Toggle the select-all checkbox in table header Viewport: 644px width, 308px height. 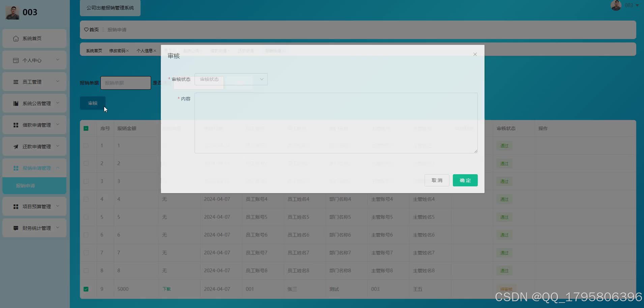click(x=86, y=128)
